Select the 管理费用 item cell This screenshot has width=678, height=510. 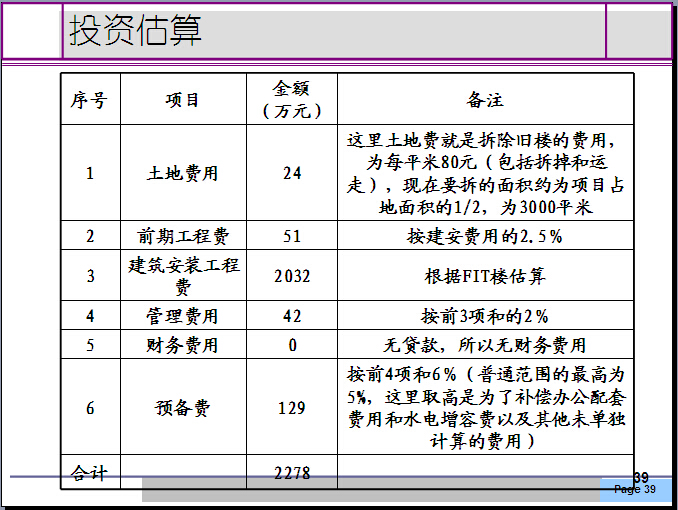(182, 316)
